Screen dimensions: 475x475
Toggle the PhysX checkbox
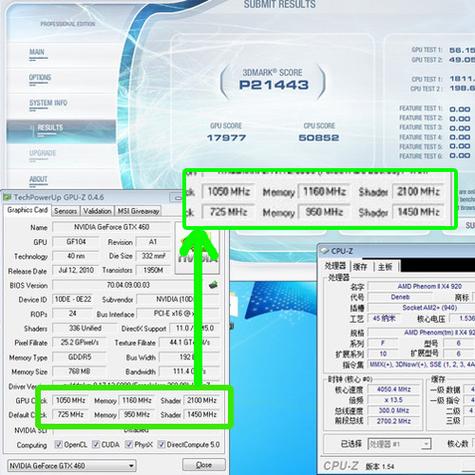[129, 444]
